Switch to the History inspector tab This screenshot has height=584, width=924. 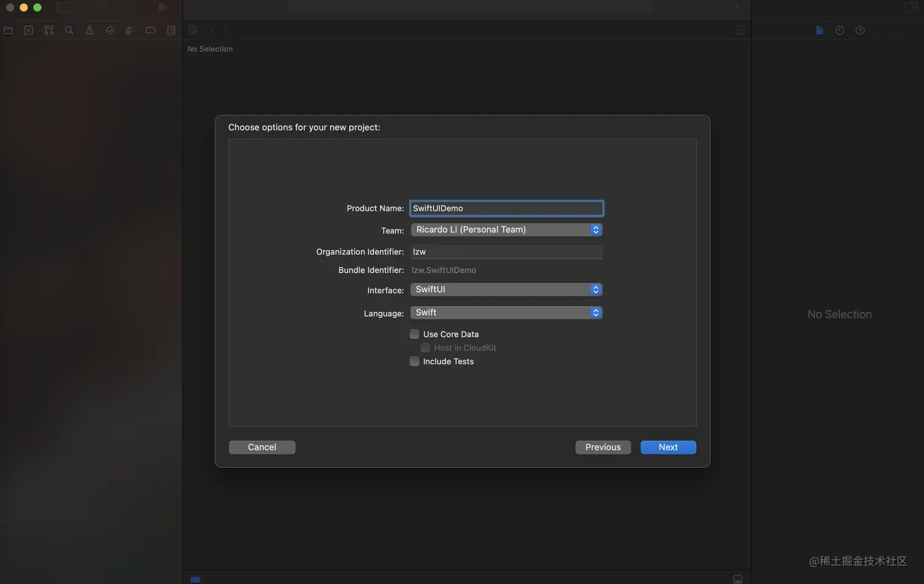click(x=840, y=30)
